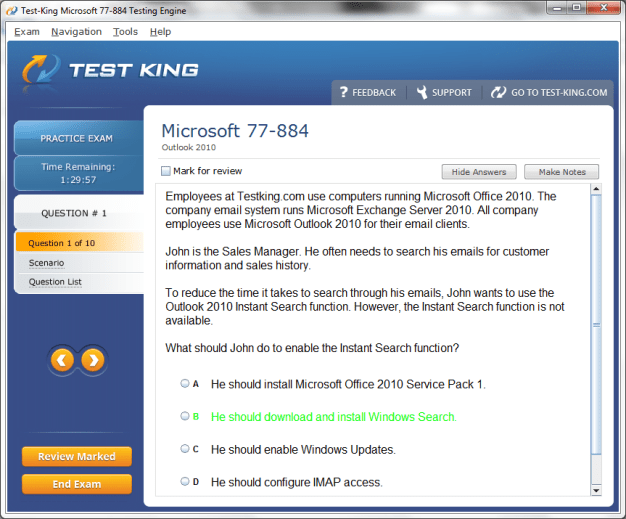Click the question pane vertical scrollbar thumb
This screenshot has height=519, width=626.
tap(596, 324)
